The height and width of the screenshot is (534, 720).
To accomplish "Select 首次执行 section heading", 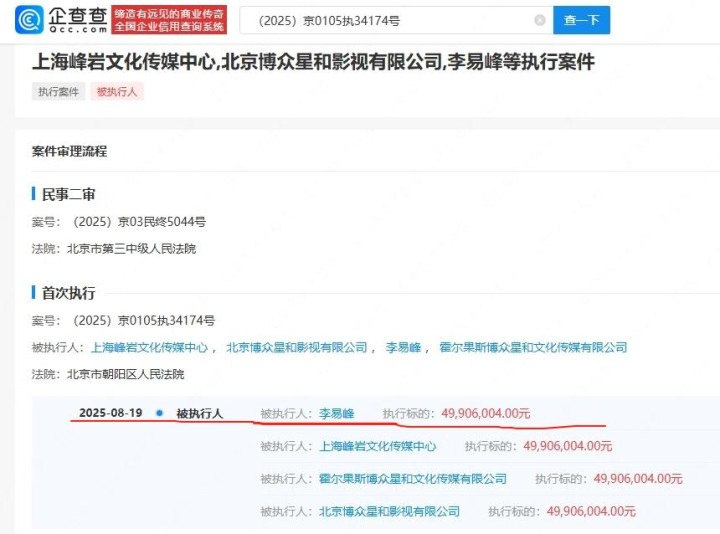I will (68, 293).
